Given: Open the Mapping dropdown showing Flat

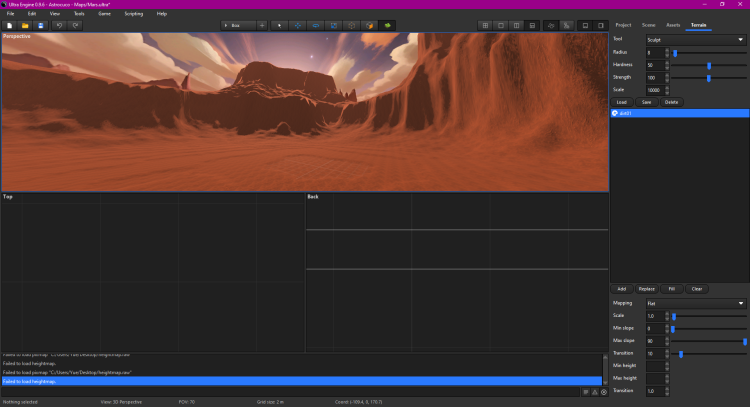Looking at the screenshot, I should (x=696, y=303).
